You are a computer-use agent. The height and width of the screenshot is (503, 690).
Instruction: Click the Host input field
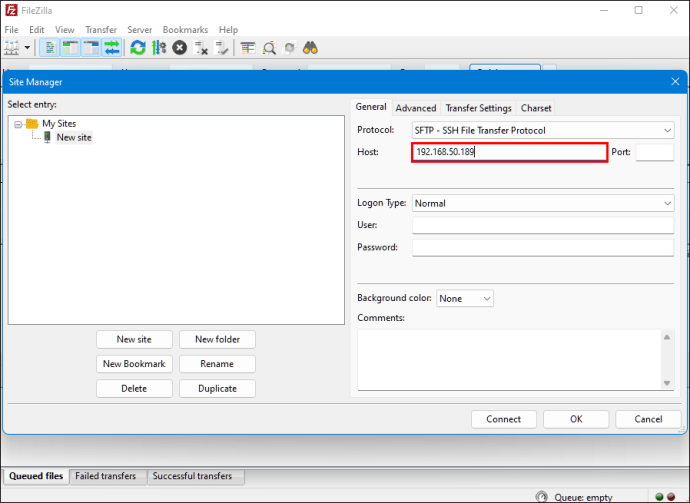[510, 152]
